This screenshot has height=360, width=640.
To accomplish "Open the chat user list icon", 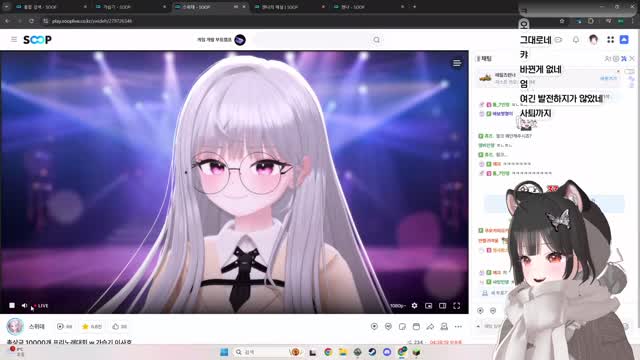I will (x=608, y=59).
